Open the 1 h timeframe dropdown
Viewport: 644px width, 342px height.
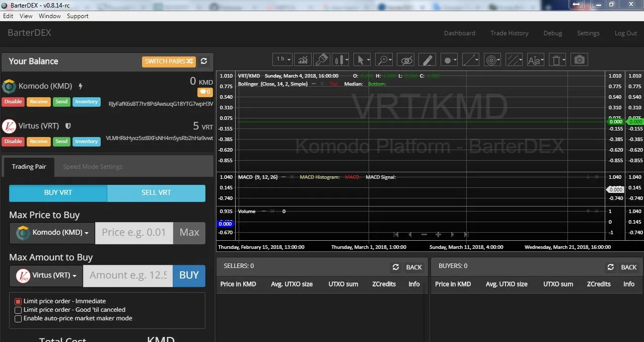coord(282,59)
